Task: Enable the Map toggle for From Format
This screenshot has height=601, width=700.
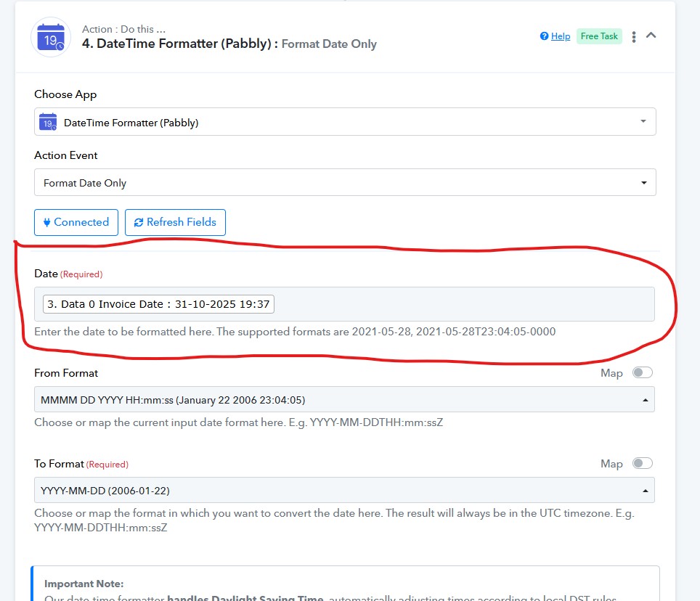Action: point(642,372)
